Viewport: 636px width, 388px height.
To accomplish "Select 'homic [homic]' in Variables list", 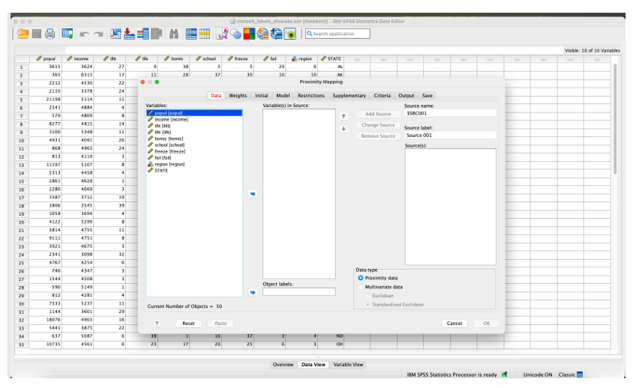I will (194, 139).
